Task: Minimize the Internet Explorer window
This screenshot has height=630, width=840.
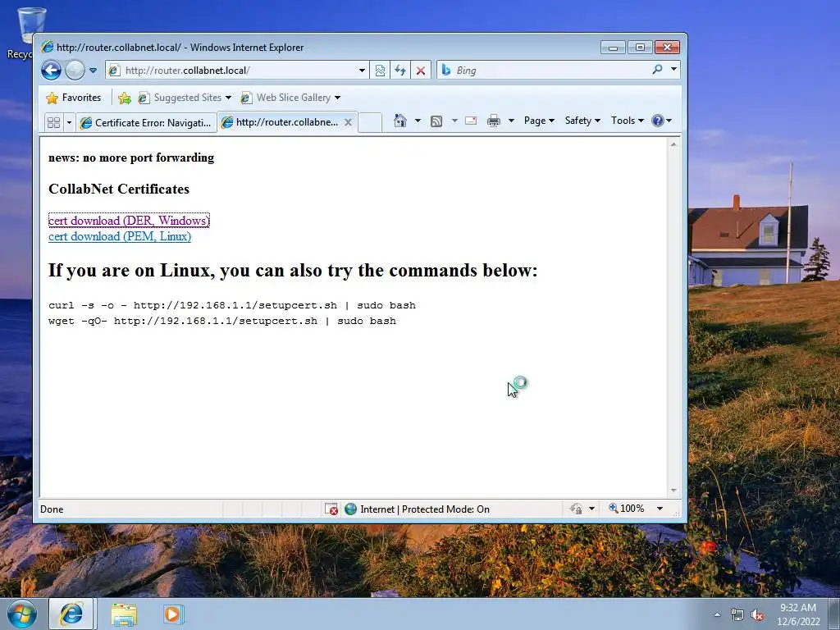Action: [613, 48]
